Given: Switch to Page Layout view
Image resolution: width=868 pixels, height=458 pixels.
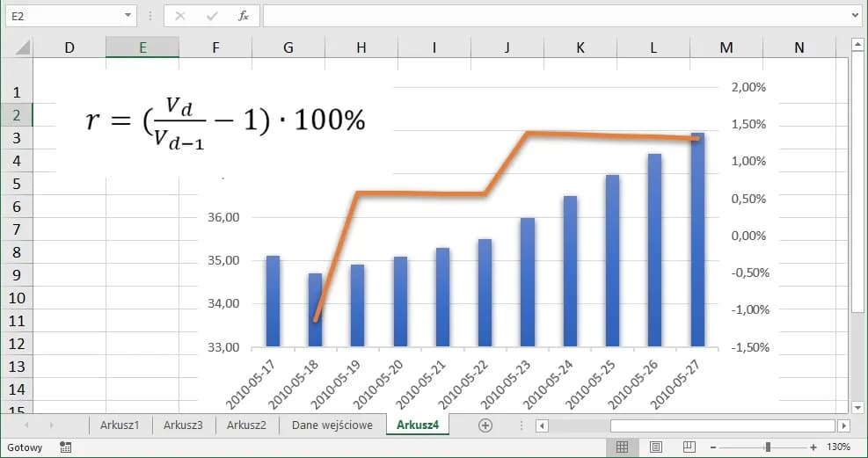Looking at the screenshot, I should click(x=655, y=447).
